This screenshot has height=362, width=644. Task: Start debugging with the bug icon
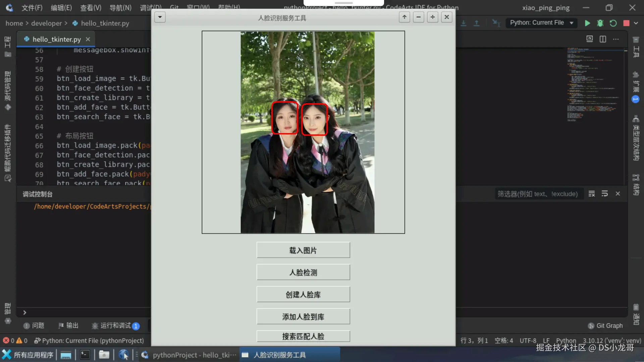tap(600, 23)
